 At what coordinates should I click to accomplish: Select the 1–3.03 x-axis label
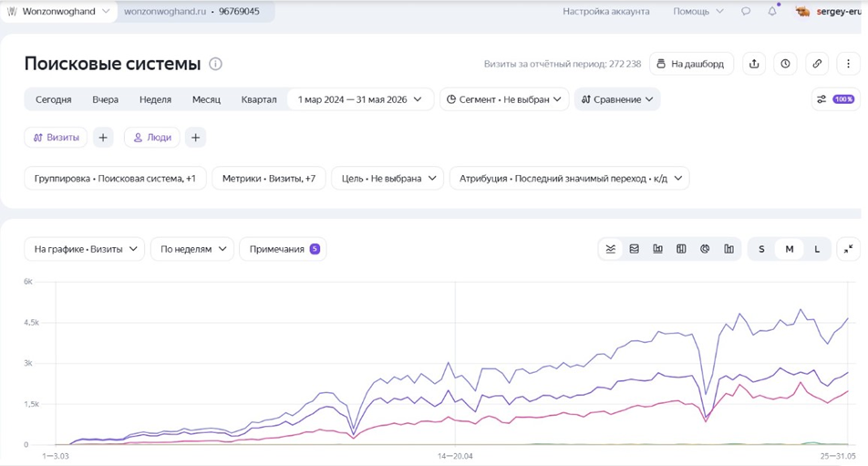(56, 456)
